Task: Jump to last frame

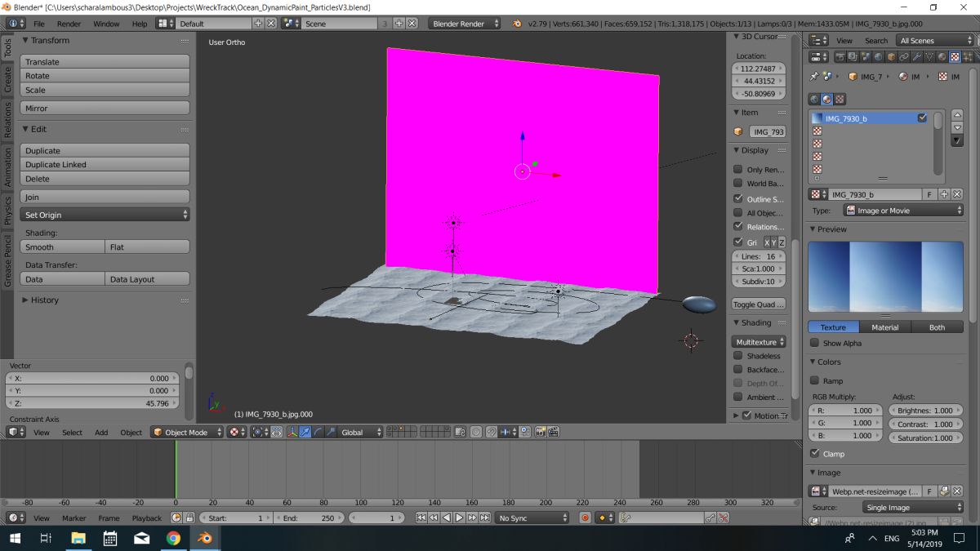Action: tap(485, 518)
